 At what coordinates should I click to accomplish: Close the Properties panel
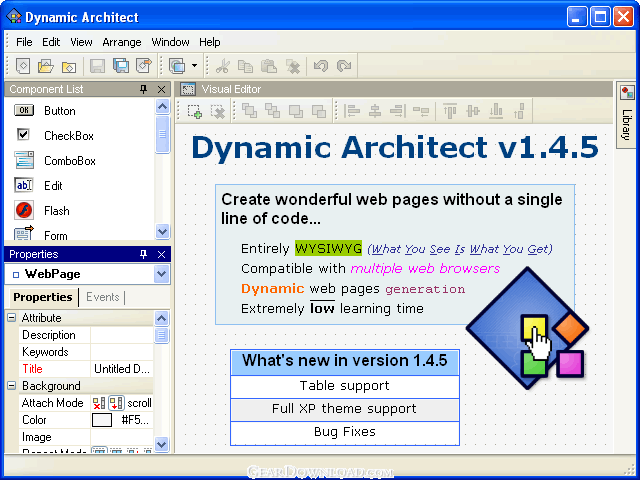coord(162,254)
